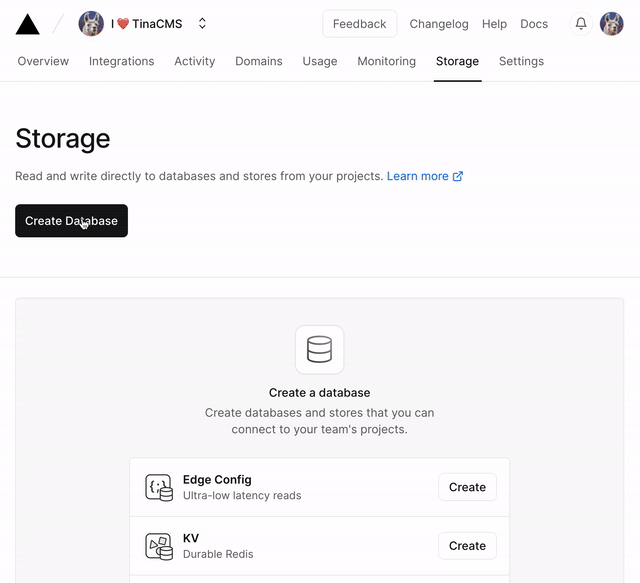
Task: Select the Storage tab
Action: click(x=458, y=61)
